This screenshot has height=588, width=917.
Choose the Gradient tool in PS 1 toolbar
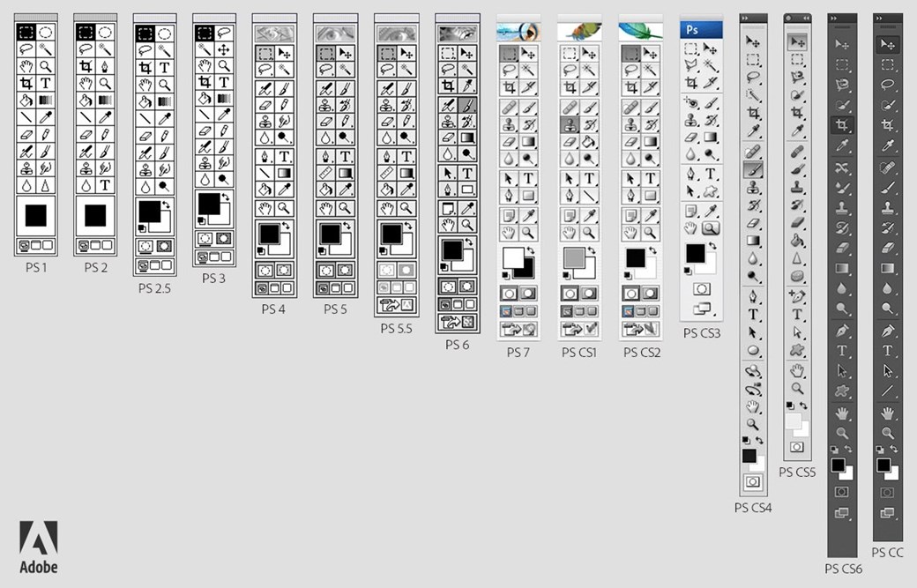46,100
